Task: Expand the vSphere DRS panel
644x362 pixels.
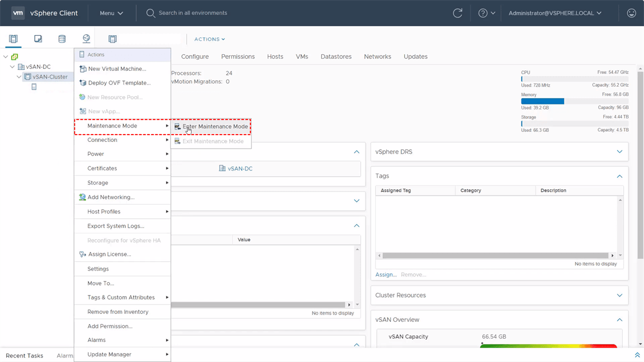Action: pyautogui.click(x=619, y=152)
